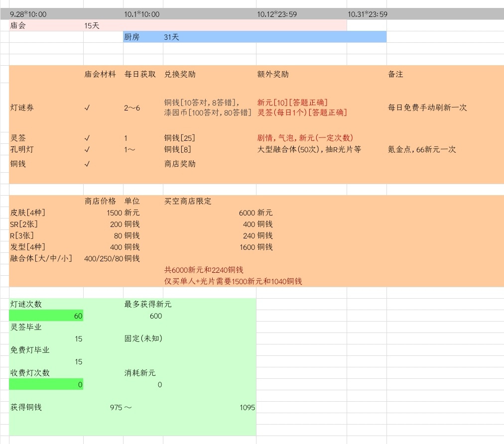Click the 200 price cell for SR

click(116, 224)
